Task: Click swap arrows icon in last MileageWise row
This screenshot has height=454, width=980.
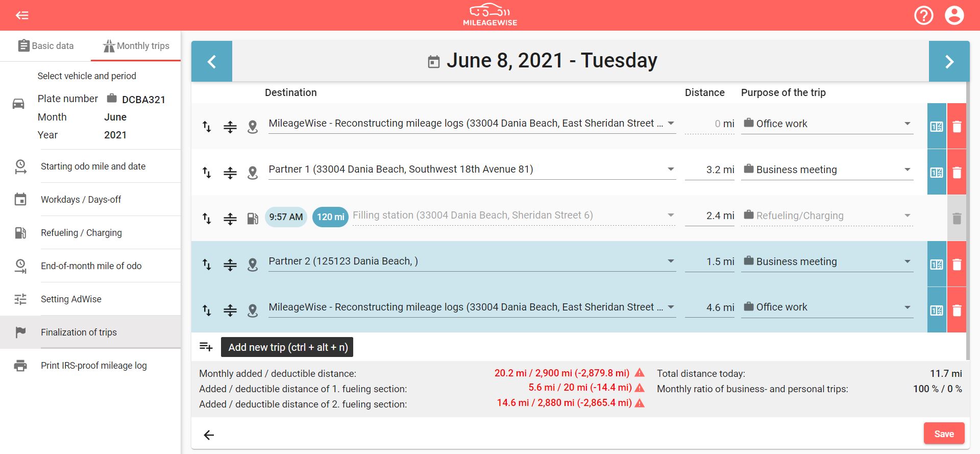Action: [x=207, y=310]
